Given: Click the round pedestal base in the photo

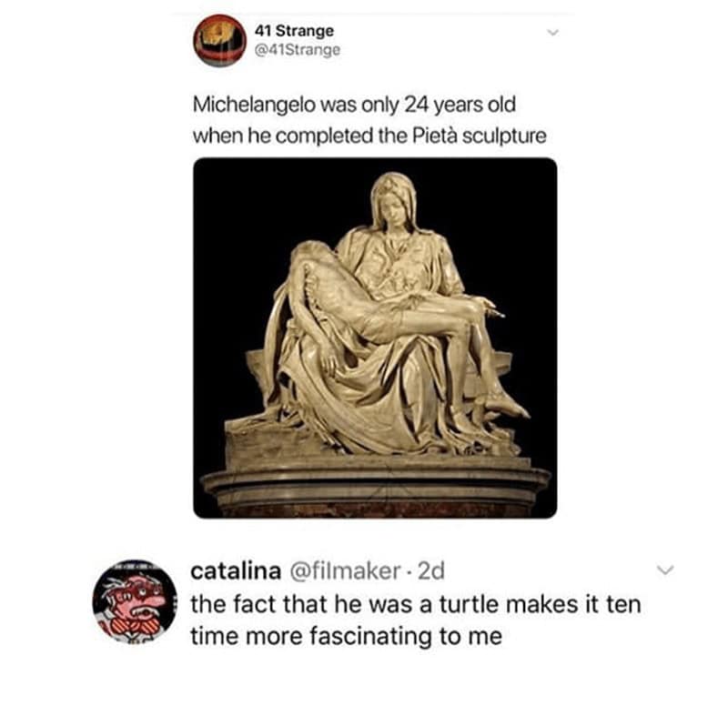Looking at the screenshot, I should [x=376, y=488].
